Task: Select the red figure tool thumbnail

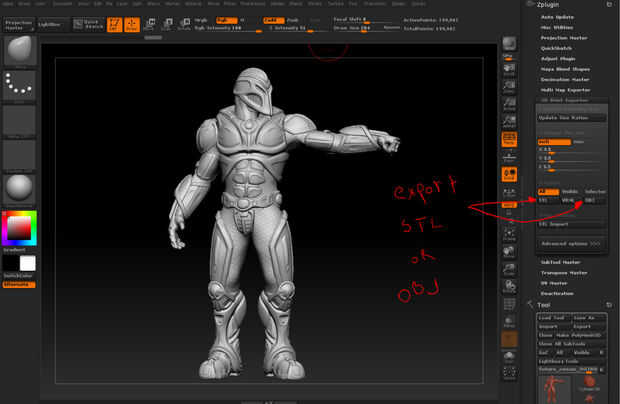Action: click(554, 390)
